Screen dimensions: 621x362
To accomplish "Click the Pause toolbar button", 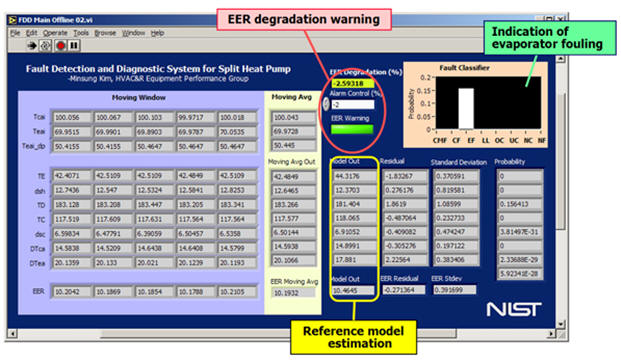I will coord(74,46).
